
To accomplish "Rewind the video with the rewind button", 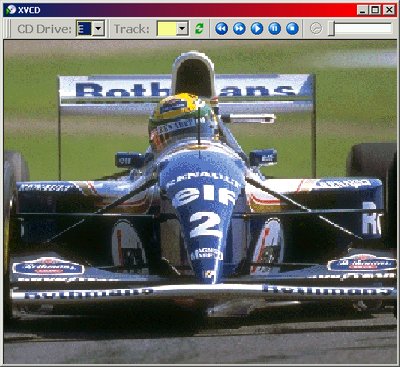I will [221, 29].
